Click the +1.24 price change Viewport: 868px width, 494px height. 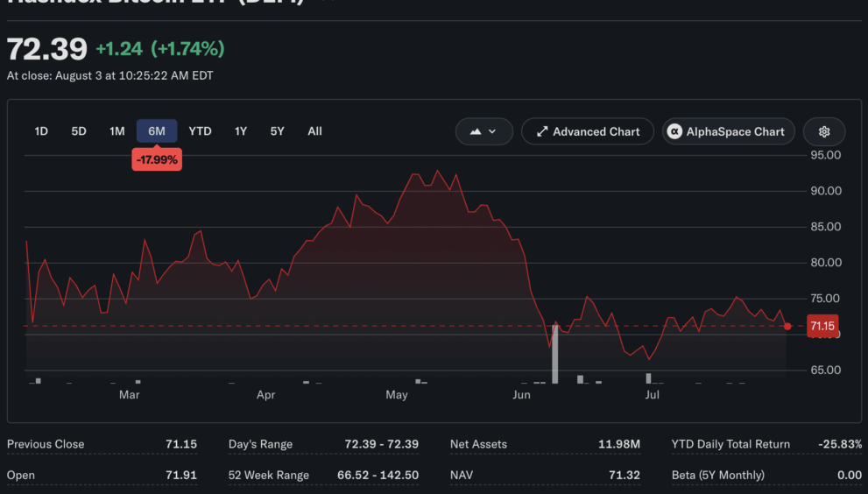(119, 49)
